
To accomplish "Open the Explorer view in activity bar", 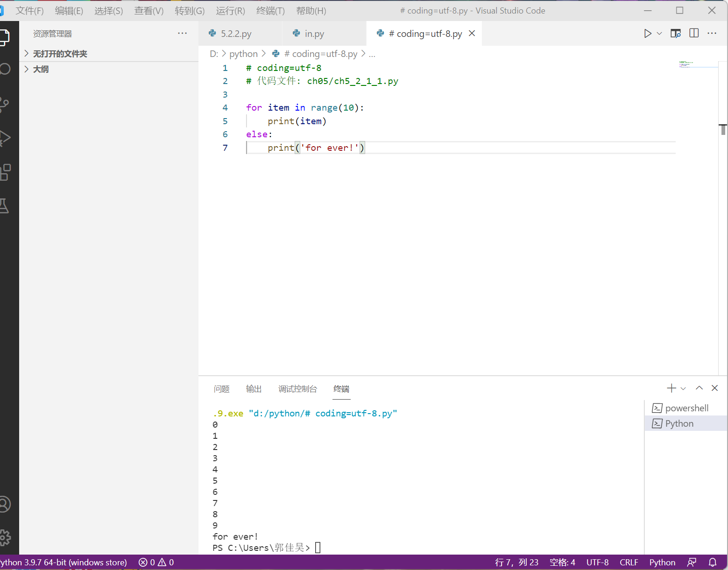I will coord(5,37).
